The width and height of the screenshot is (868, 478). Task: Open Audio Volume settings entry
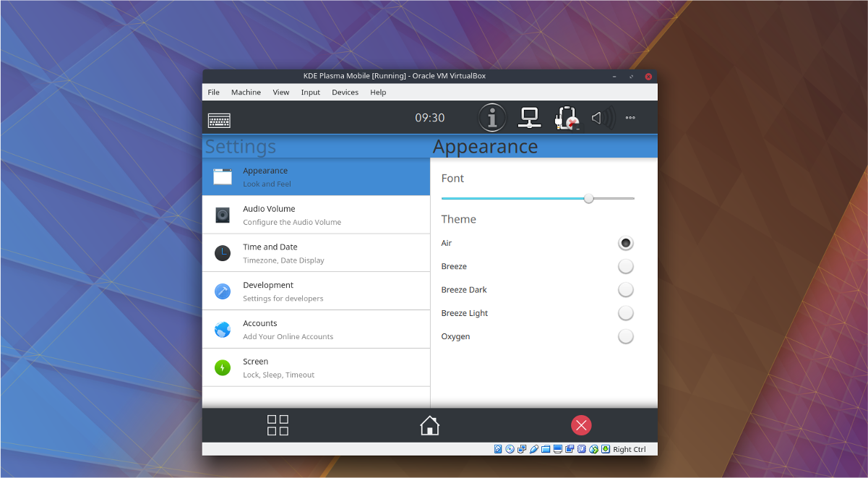pos(316,215)
